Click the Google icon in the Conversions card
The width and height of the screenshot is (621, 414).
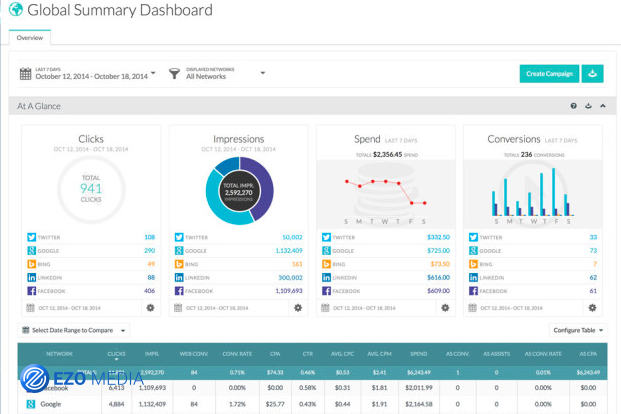click(x=473, y=251)
